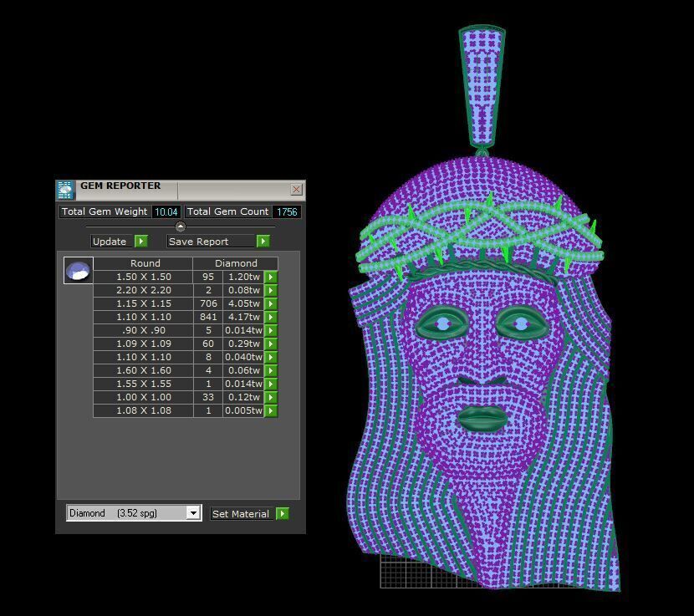Viewport: 694px width, 616px height.
Task: Click green arrow for 1.55 X 1.55 row
Action: tap(271, 384)
